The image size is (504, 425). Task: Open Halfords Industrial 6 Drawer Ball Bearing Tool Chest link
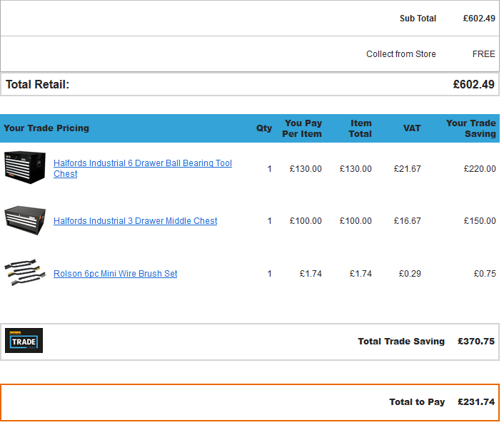[142, 168]
